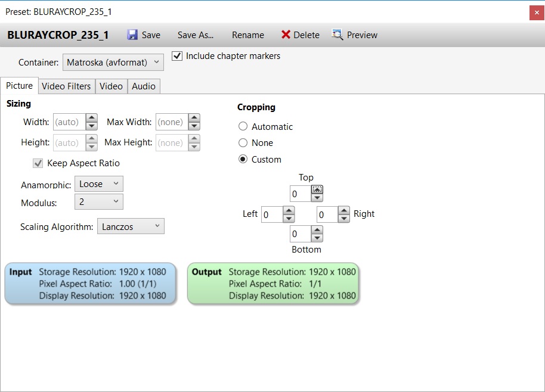Click the Max Height input field
The image size is (545, 392).
point(172,143)
